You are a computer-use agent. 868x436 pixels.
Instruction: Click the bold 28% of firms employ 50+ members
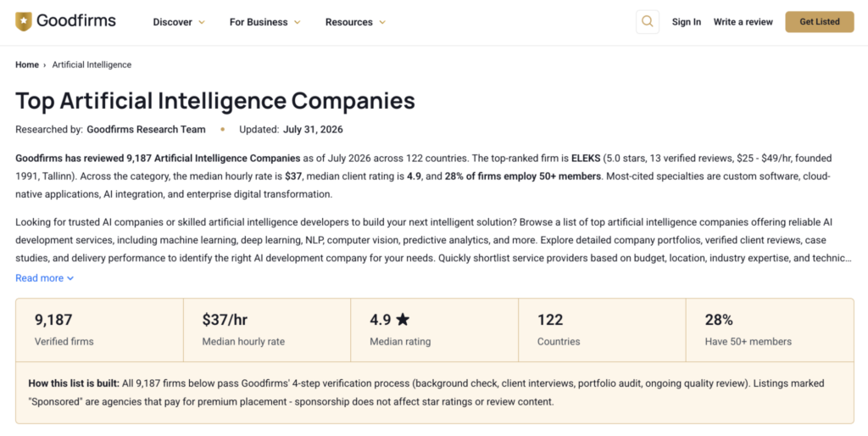tap(522, 176)
